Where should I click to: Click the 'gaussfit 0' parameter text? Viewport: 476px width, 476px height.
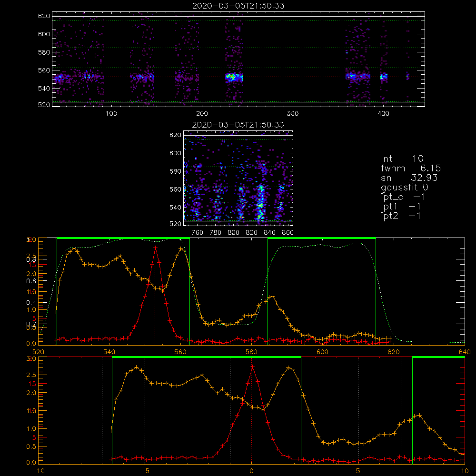pyautogui.click(x=405, y=187)
